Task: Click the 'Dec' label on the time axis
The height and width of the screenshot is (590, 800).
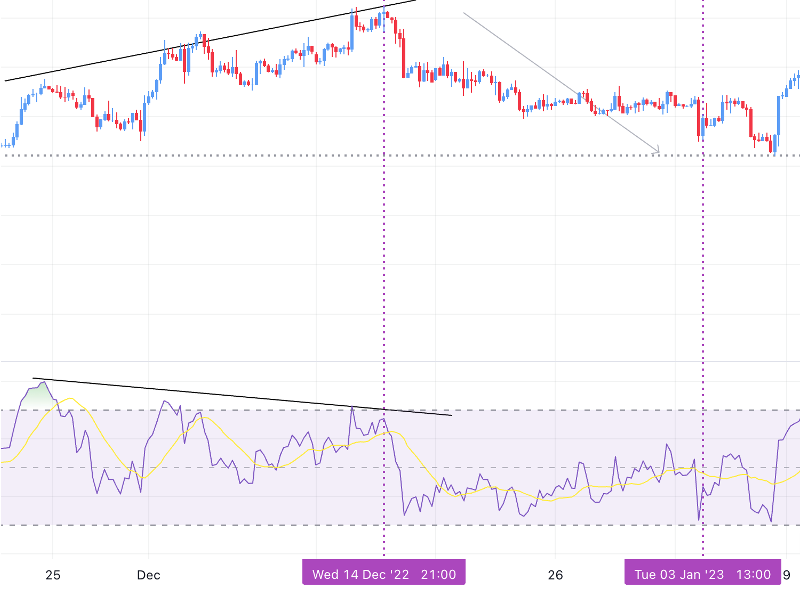Action: tap(148, 575)
